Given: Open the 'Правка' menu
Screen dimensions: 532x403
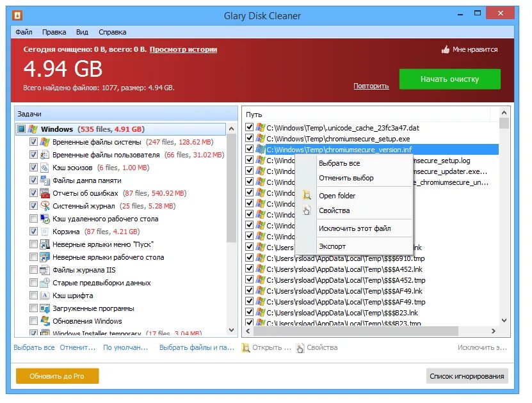Looking at the screenshot, I should click(54, 32).
